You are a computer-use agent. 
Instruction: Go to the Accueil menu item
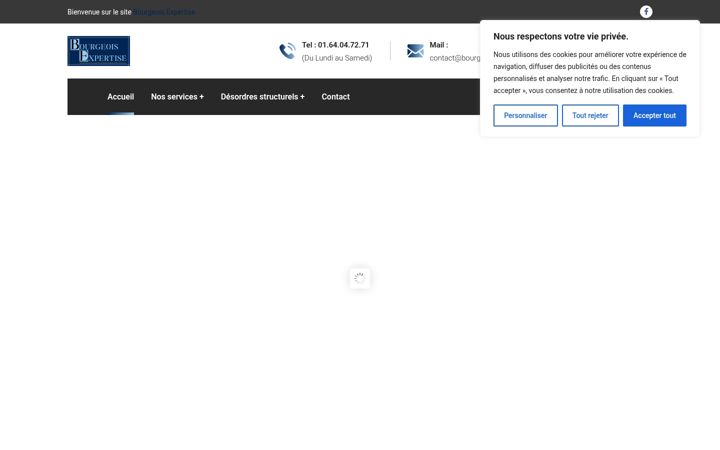(x=121, y=96)
